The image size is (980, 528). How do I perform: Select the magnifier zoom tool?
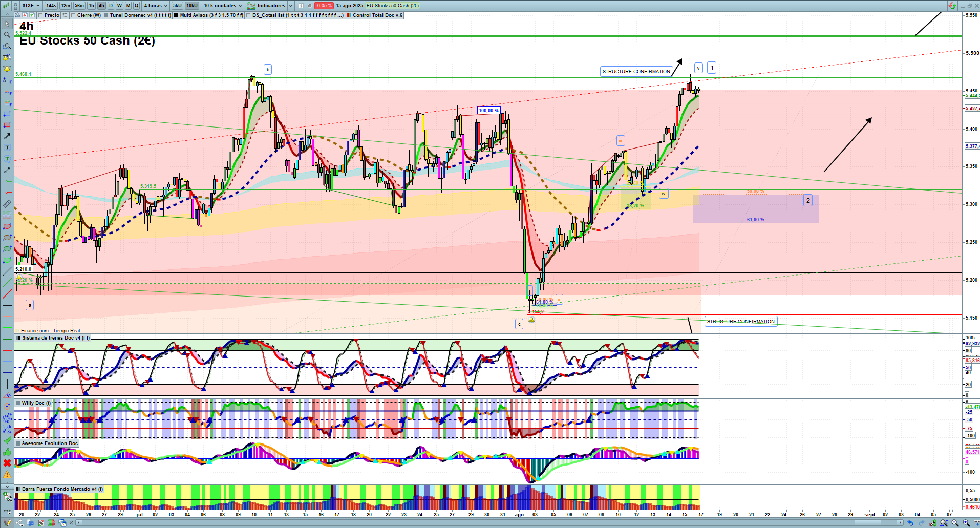click(7, 35)
